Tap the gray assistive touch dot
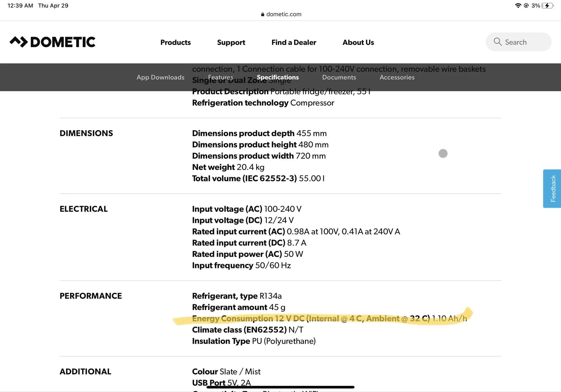Image resolution: width=561 pixels, height=392 pixels. [443, 153]
